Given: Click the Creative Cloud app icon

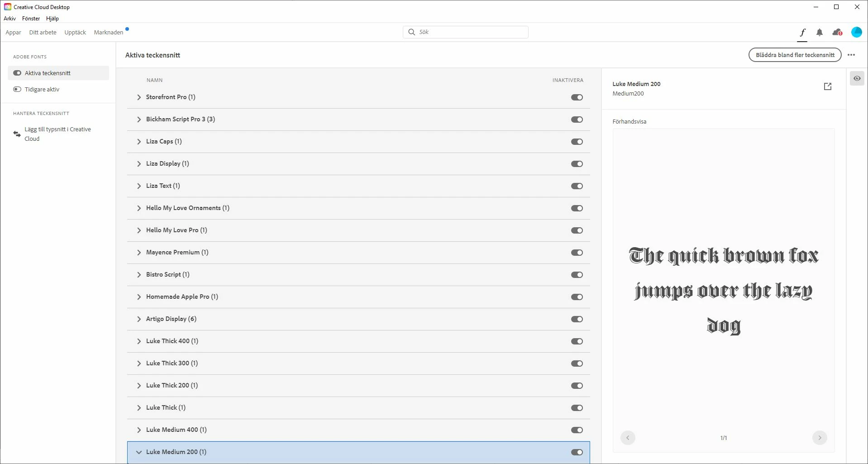Looking at the screenshot, I should tap(8, 7).
